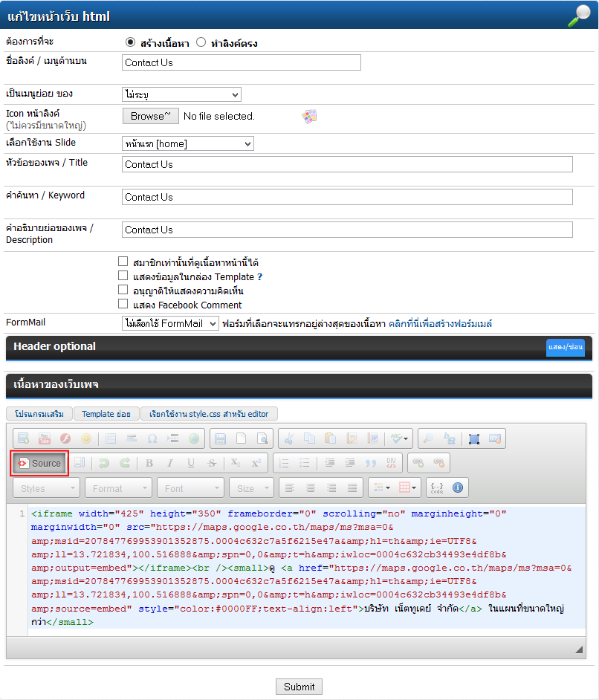This screenshot has width=599, height=700.
Task: Click the Undo arrow icon
Action: (103, 463)
